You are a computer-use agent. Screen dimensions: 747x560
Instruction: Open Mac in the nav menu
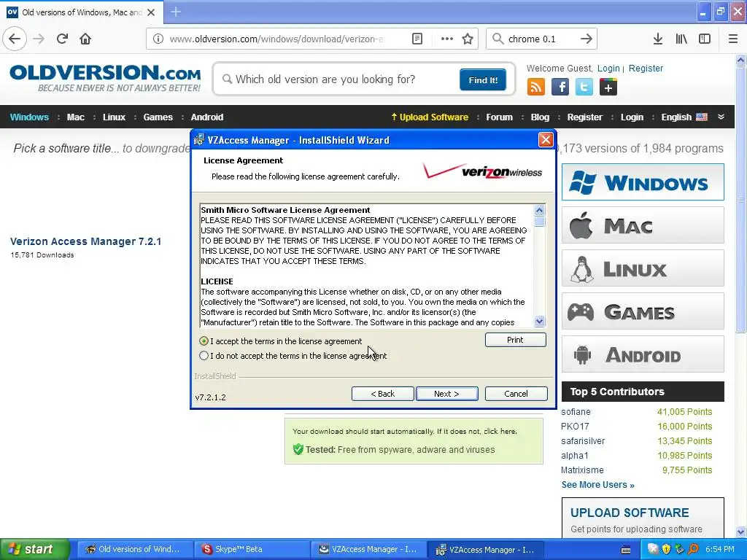75,117
